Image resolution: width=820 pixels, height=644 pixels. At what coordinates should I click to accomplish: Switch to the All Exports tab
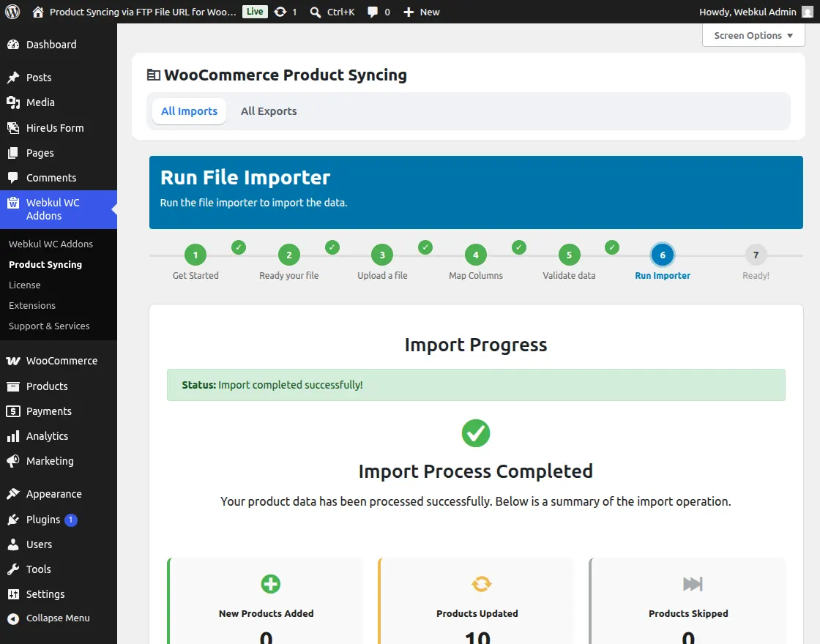point(269,111)
